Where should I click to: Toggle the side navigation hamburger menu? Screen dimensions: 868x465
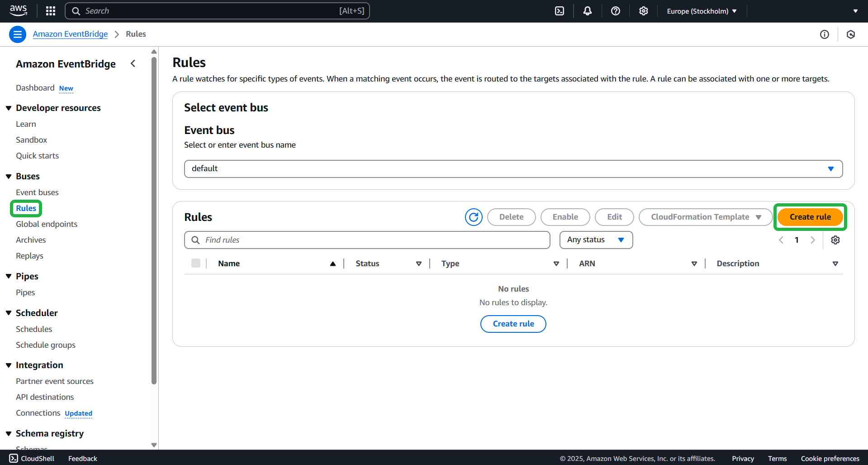point(18,34)
